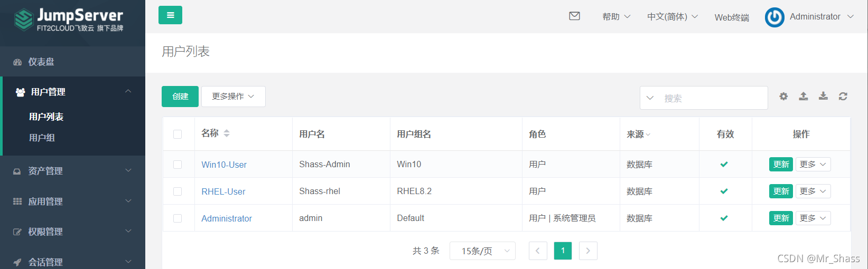The width and height of the screenshot is (868, 269).
Task: Click the Shass-rhel username cell
Action: pyautogui.click(x=320, y=191)
